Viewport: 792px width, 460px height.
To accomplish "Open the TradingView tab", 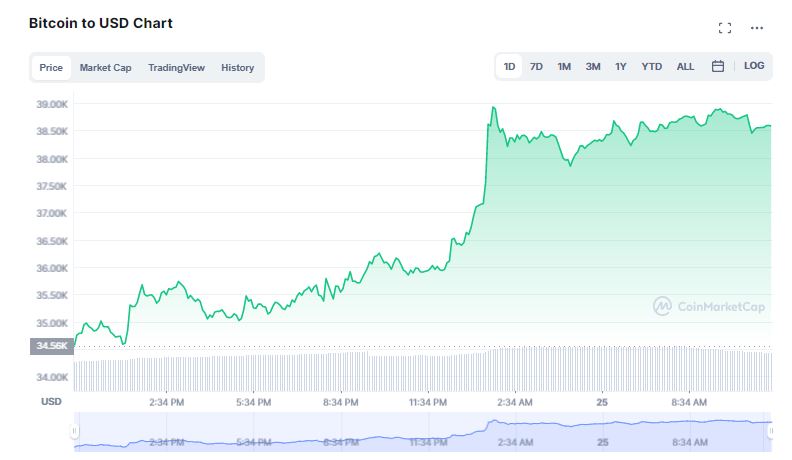I will [x=176, y=68].
